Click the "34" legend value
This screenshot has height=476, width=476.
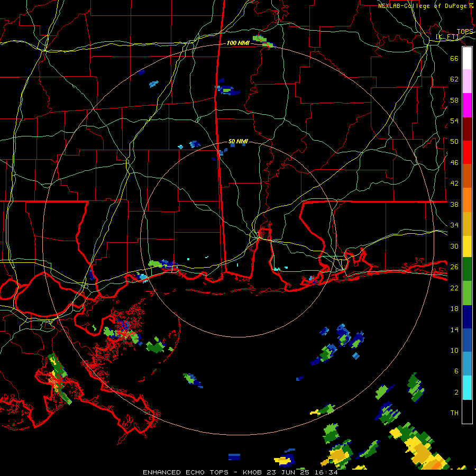click(x=454, y=225)
